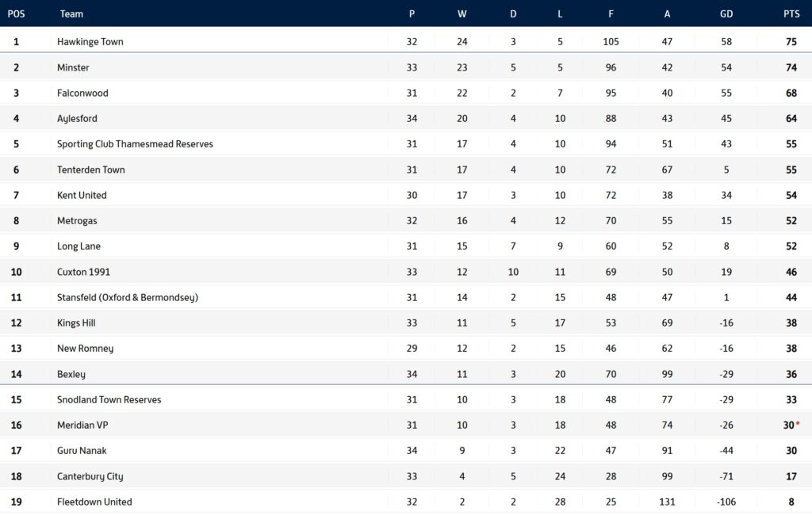Open the Fleetdown United team entry
Screen dimensions: 812x515
click(94, 502)
